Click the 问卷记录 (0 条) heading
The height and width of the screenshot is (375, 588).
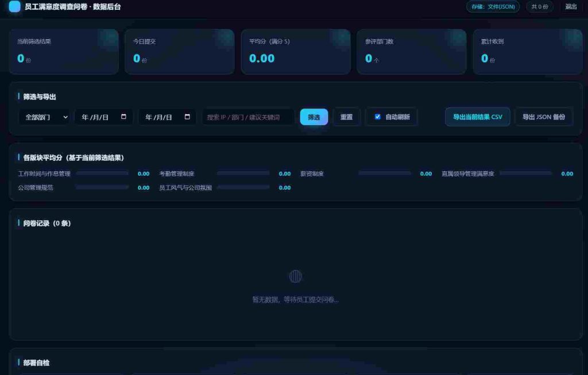[x=47, y=223]
